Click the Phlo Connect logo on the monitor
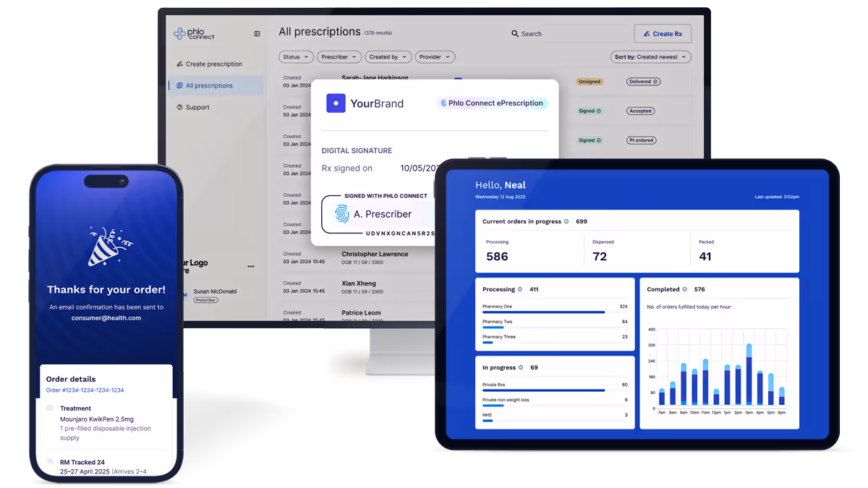The width and height of the screenshot is (868, 488). 194,33
